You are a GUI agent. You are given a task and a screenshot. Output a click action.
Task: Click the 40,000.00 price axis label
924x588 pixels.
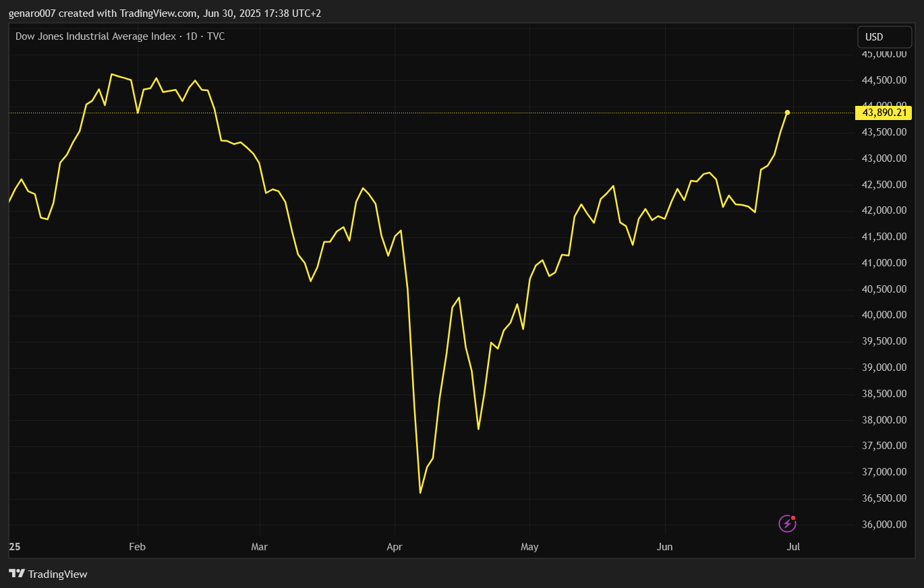click(x=885, y=315)
